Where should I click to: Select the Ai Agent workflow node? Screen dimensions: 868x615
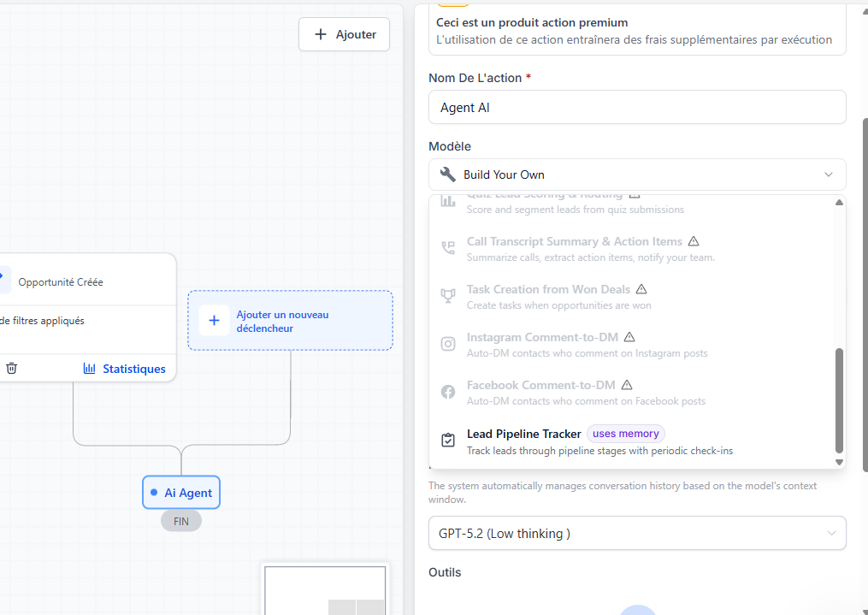coord(181,492)
